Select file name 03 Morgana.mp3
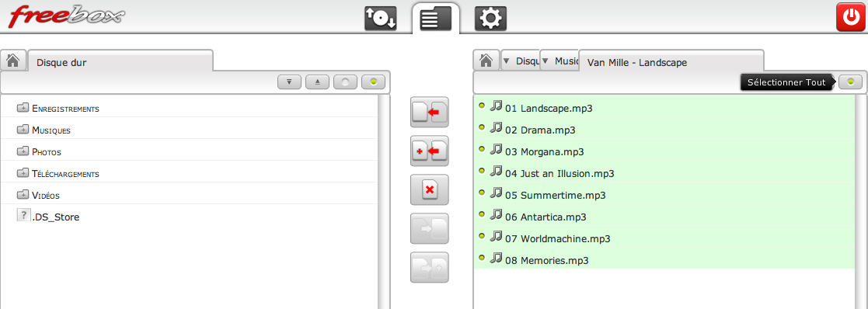This screenshot has width=868, height=309. pos(545,152)
